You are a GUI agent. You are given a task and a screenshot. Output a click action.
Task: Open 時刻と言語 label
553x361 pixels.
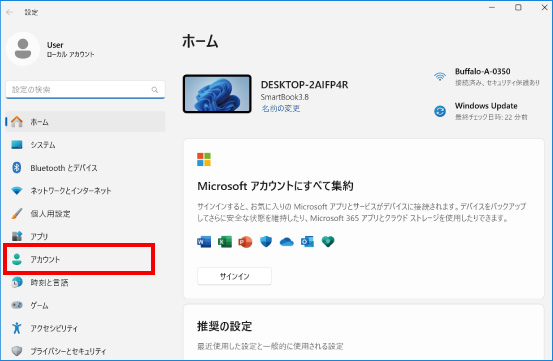pyautogui.click(x=49, y=282)
